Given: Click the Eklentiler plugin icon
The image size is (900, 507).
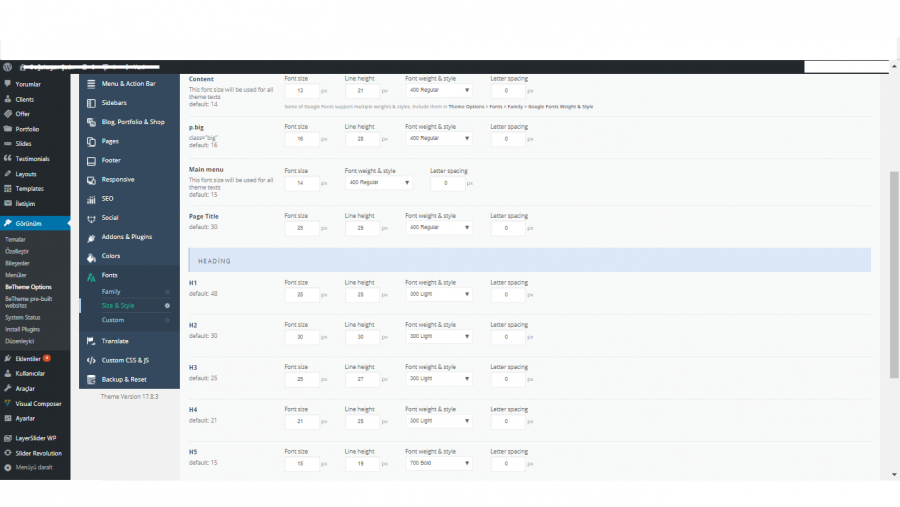Looking at the screenshot, I should [x=7, y=358].
